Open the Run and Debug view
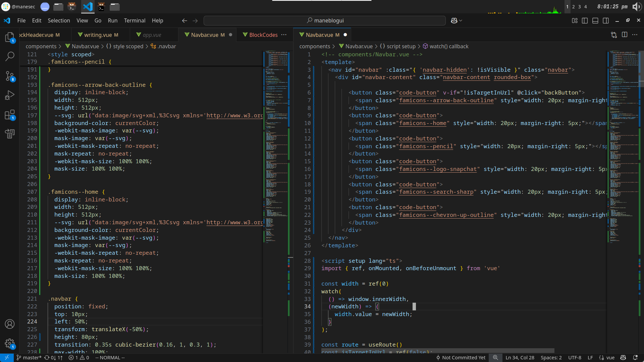The width and height of the screenshot is (644, 362). [x=10, y=96]
